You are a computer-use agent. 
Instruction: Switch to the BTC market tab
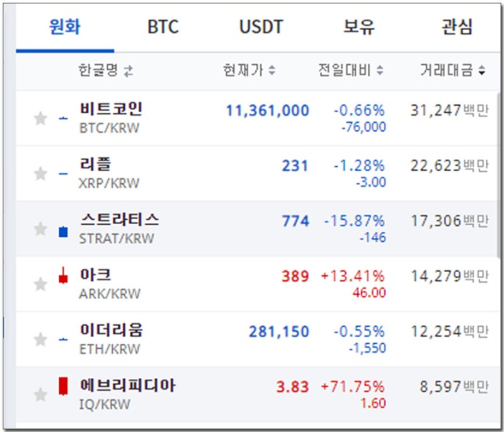coord(163,27)
